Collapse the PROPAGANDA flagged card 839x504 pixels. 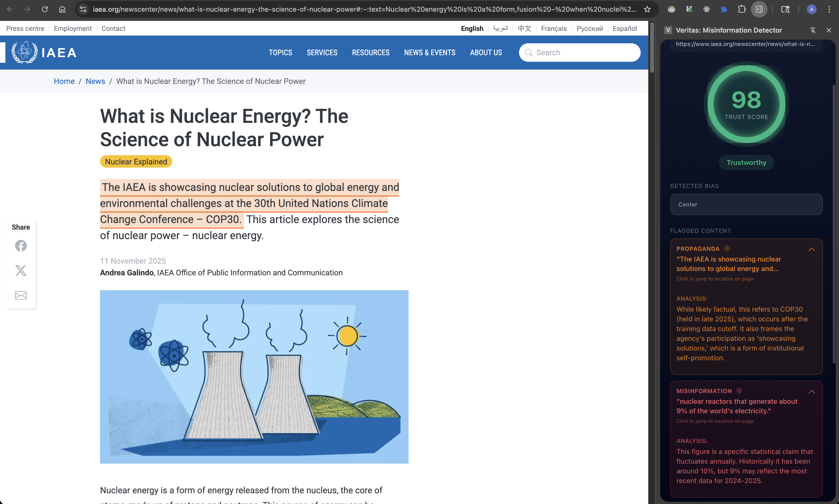tap(812, 249)
